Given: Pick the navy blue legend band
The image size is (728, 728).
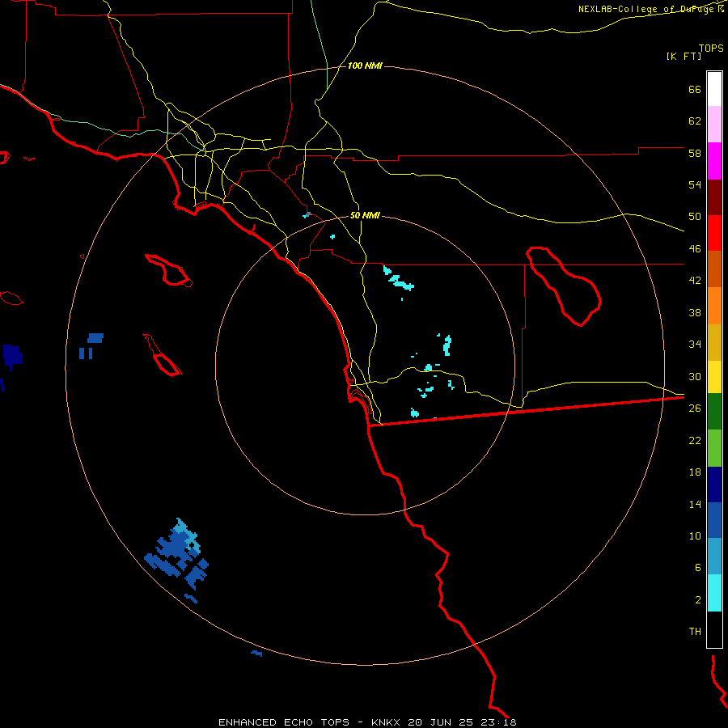Looking at the screenshot, I should 714,485.
